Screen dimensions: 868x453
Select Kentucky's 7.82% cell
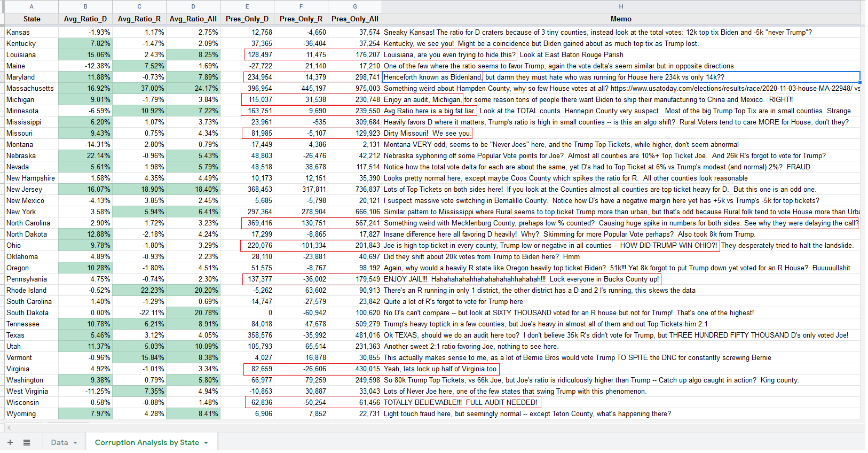pyautogui.click(x=85, y=43)
